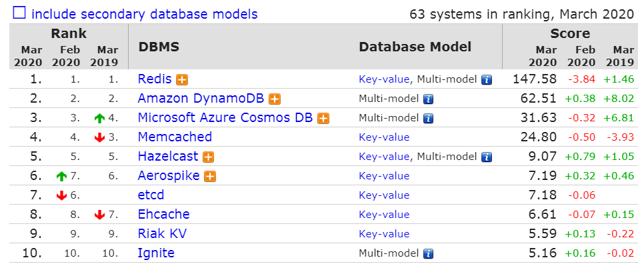Click the orange plus icon beside Redis
This screenshot has width=644, height=266.
pyautogui.click(x=182, y=79)
